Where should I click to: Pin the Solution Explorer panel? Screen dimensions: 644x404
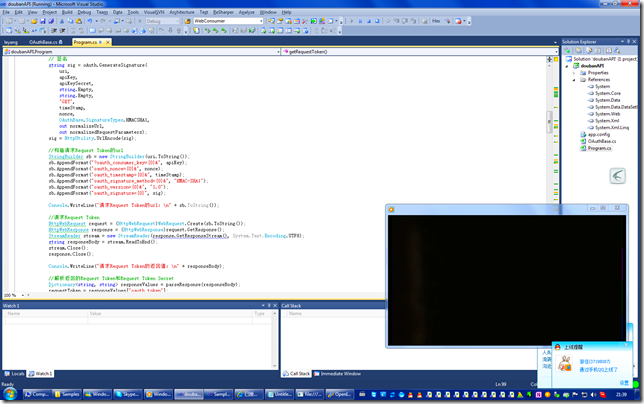coord(628,41)
